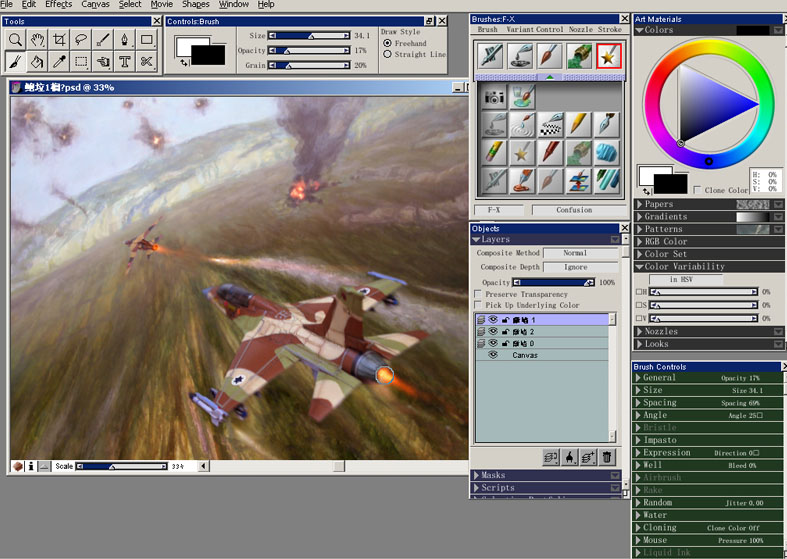Select the Dropper tool

60,62
